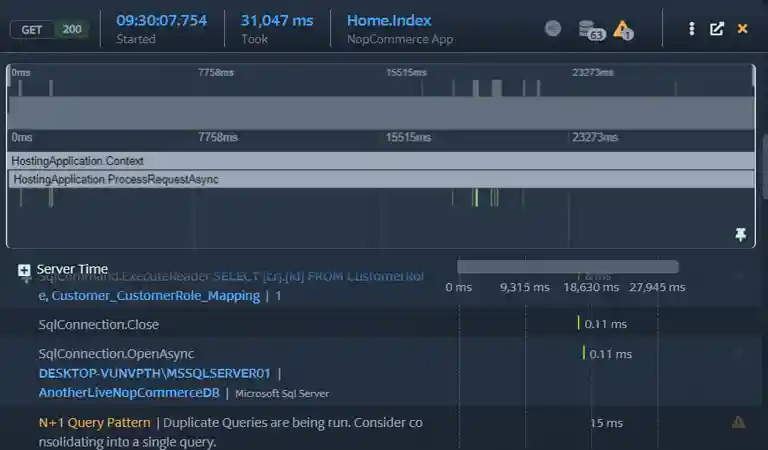Click the GET method badge

pyautogui.click(x=31, y=30)
